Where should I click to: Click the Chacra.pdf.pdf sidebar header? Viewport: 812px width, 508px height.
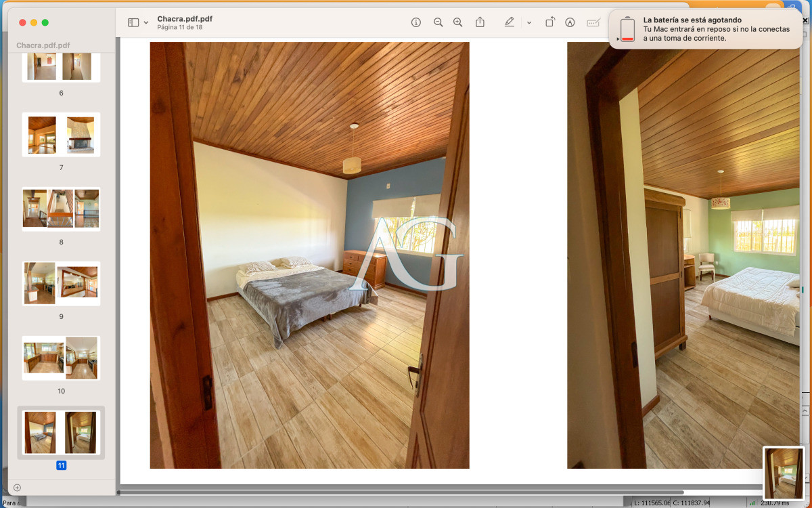pyautogui.click(x=43, y=45)
